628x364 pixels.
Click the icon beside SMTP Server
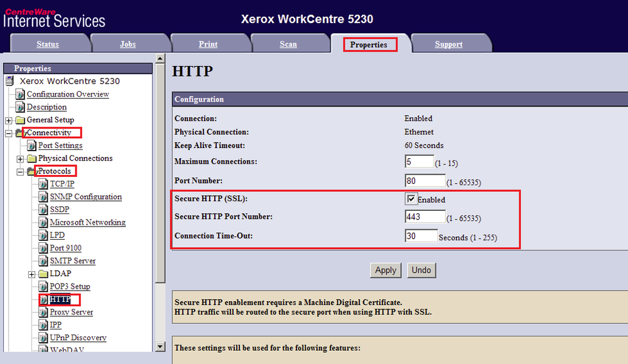pos(43,261)
